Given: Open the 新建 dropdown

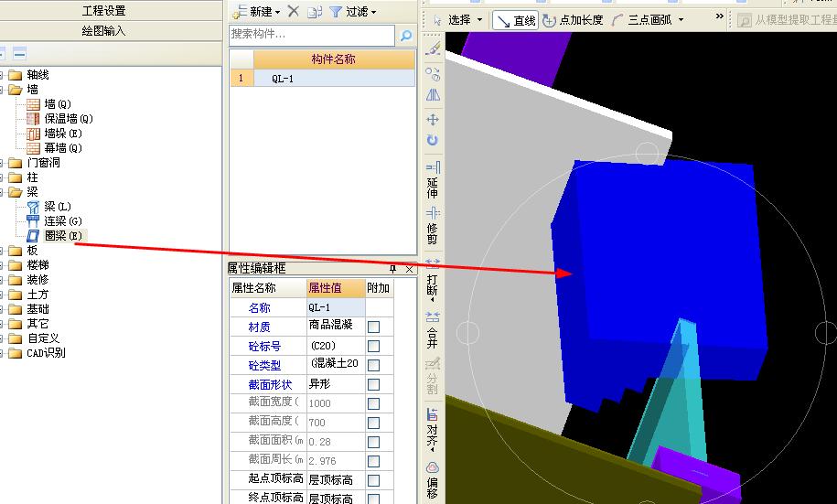Looking at the screenshot, I should 277,12.
